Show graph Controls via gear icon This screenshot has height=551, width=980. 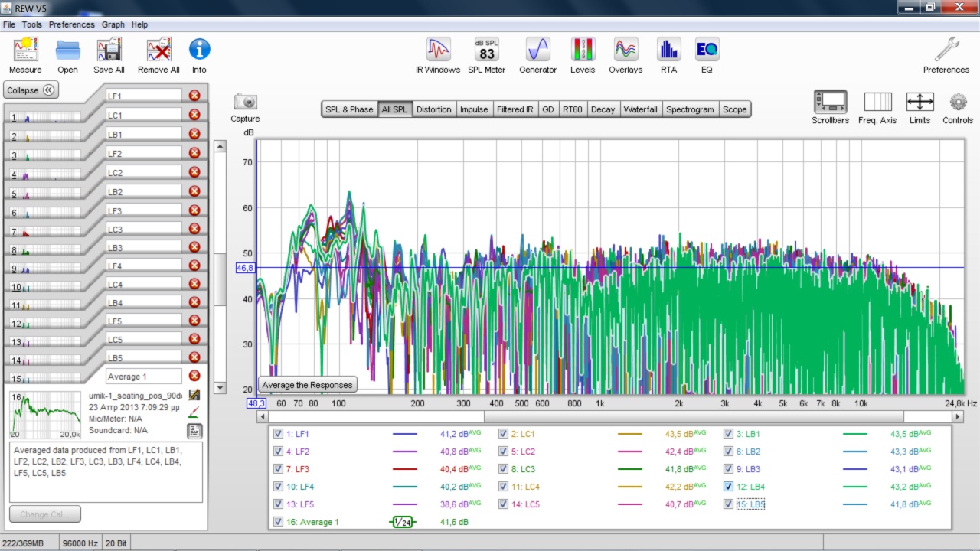coord(958,102)
